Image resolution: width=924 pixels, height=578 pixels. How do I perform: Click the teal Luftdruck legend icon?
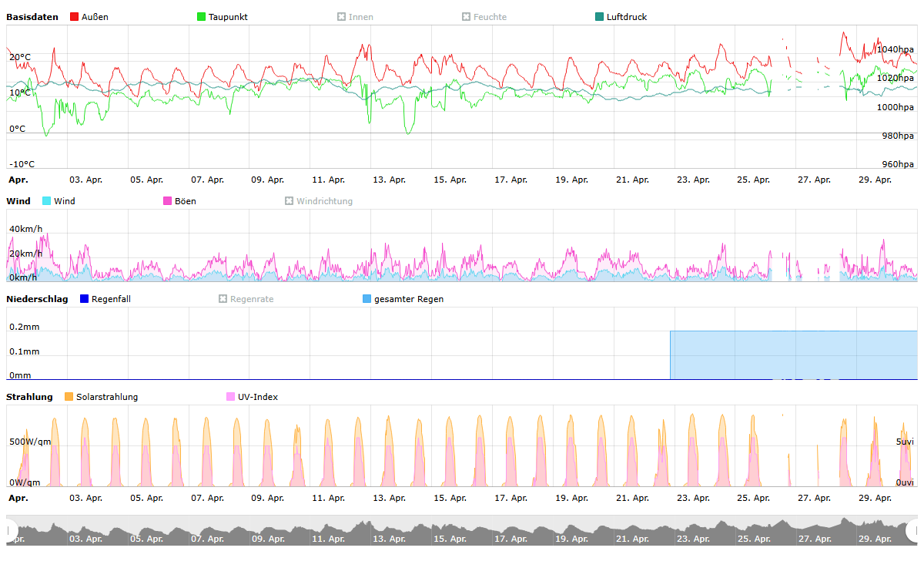600,17
